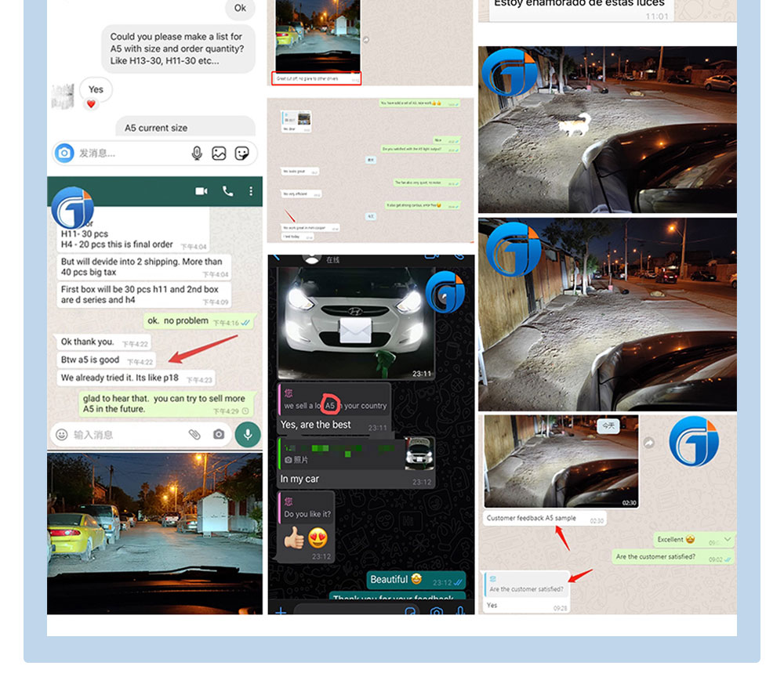The width and height of the screenshot is (784, 673).
Task: Tap the plus icon in dark chat
Action: 281,610
